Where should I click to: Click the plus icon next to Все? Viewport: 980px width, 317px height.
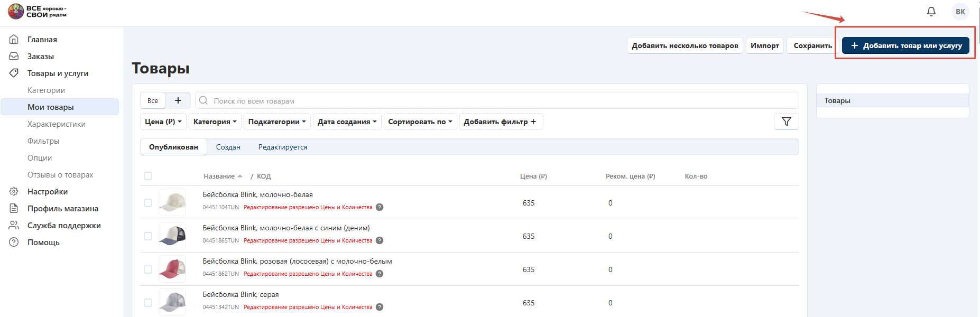tap(178, 100)
